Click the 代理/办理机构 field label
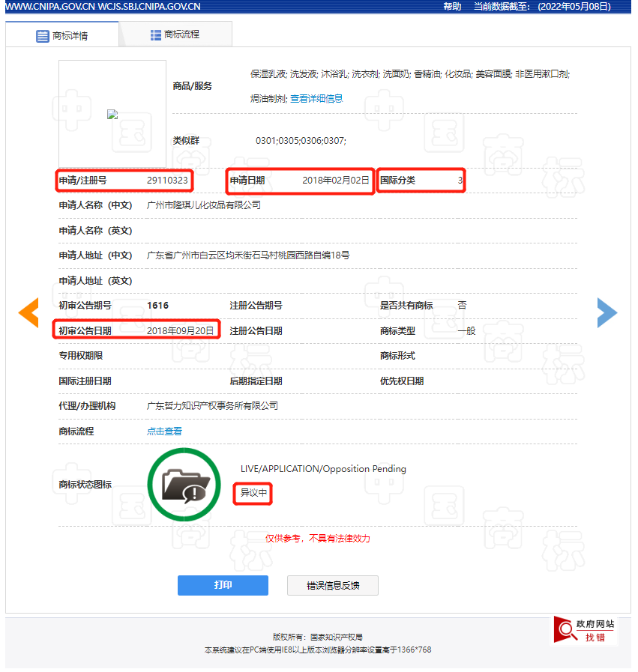This screenshot has width=638, height=672. click(x=87, y=406)
